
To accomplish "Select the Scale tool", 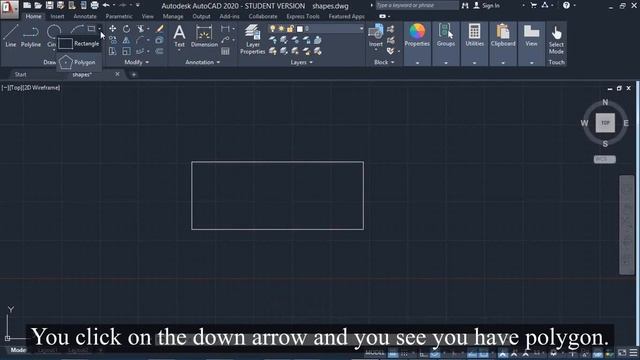I will (x=127, y=51).
